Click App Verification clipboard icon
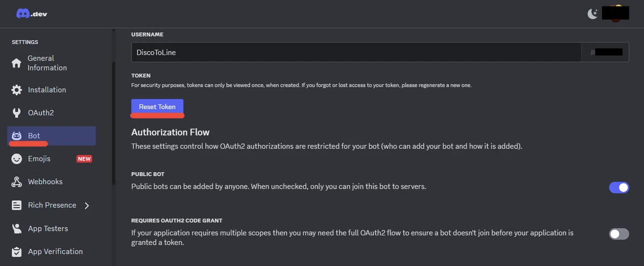644x266 pixels. pos(17,251)
